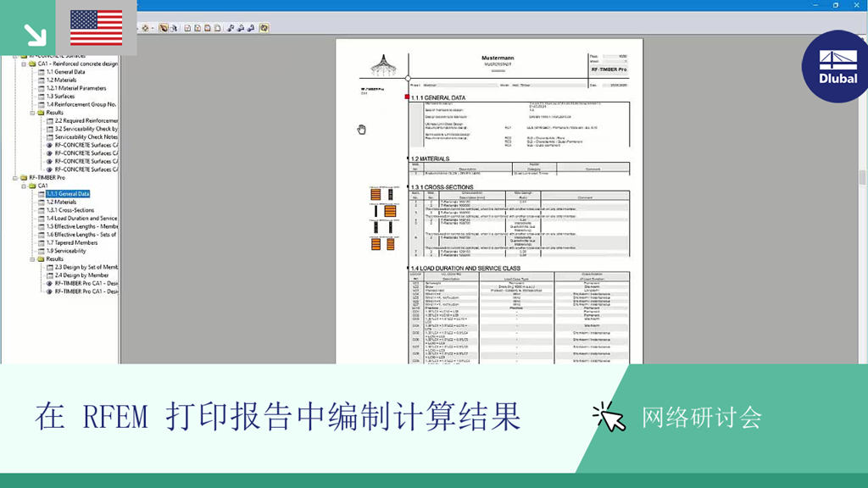Click table icon beside 1.9 Serviceability
Screen dimensions: 868x488
pos(41,251)
